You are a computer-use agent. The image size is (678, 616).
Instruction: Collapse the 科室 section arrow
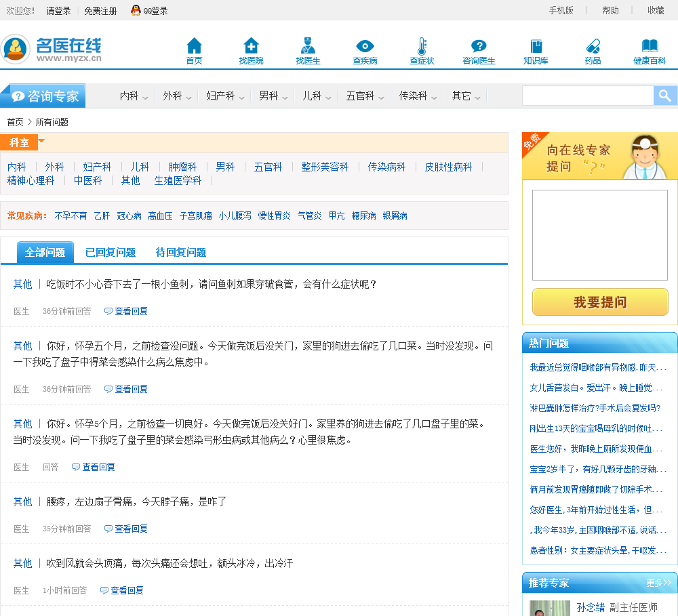click(x=41, y=141)
